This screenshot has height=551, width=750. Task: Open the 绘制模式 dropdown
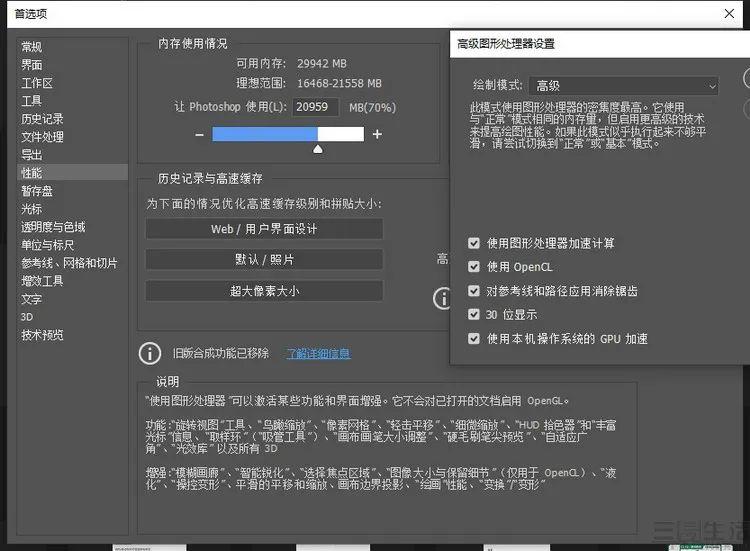tap(624, 86)
